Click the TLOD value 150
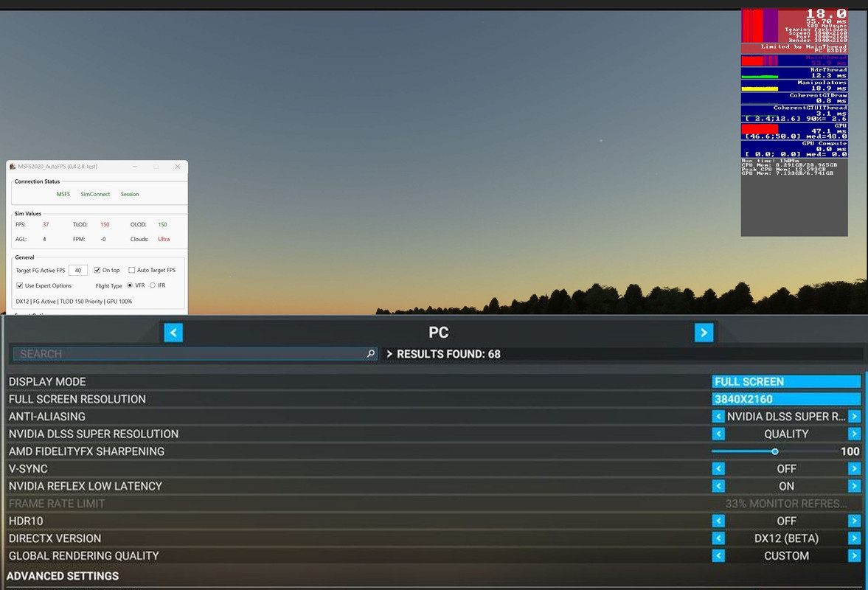This screenshot has width=868, height=590. [x=105, y=225]
